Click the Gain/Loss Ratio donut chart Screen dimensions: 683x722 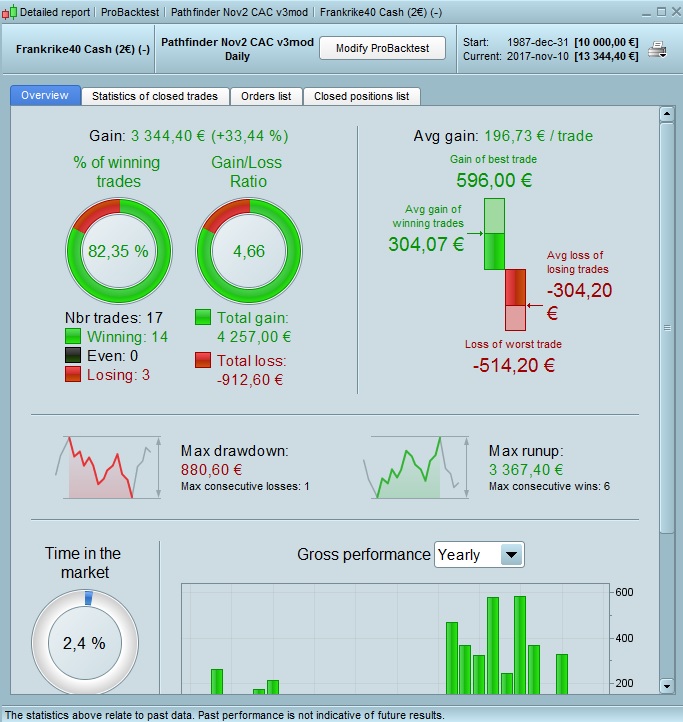point(249,251)
